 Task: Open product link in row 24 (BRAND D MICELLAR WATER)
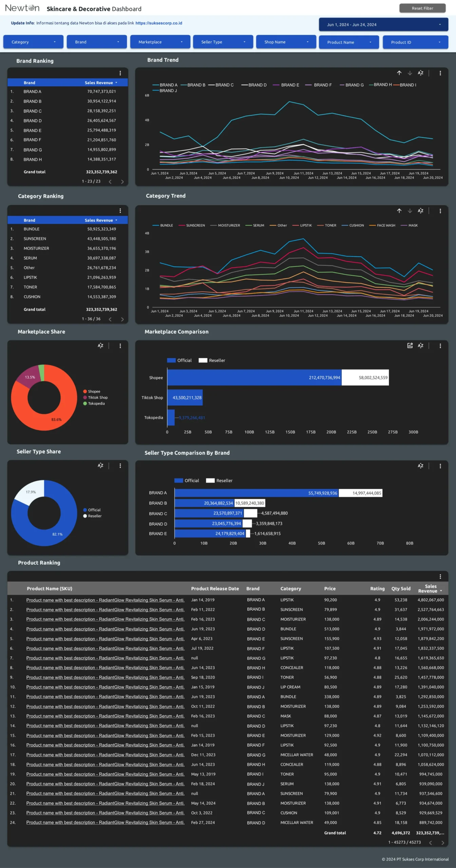click(x=105, y=823)
